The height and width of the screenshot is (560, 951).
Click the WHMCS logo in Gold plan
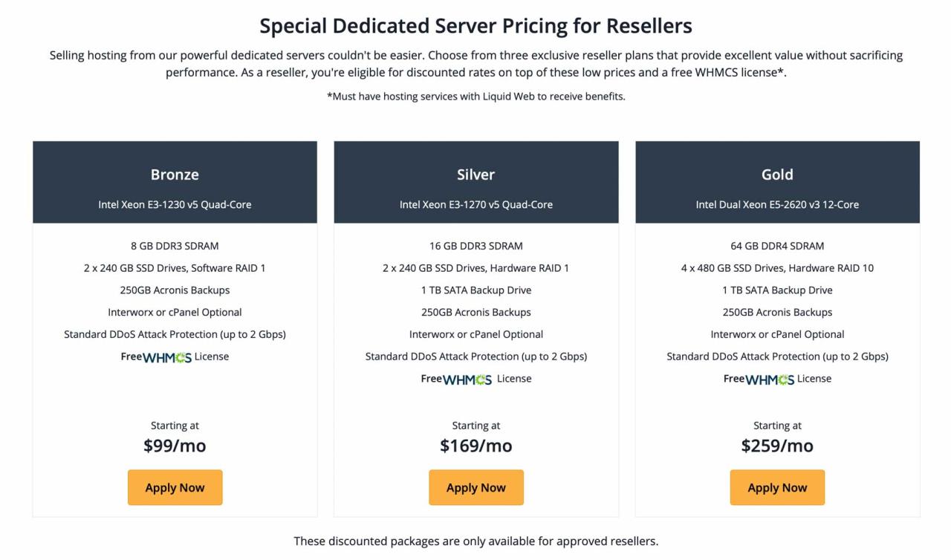(770, 380)
